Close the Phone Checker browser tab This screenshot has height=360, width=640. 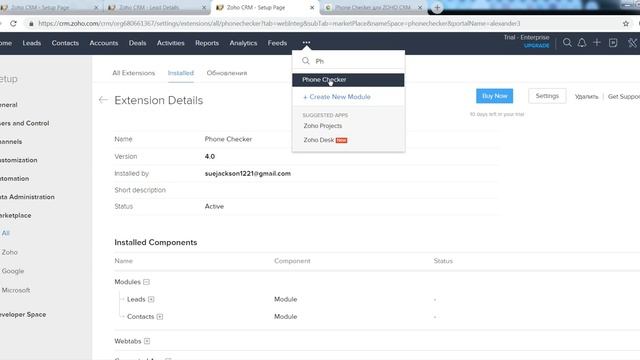(x=420, y=7)
